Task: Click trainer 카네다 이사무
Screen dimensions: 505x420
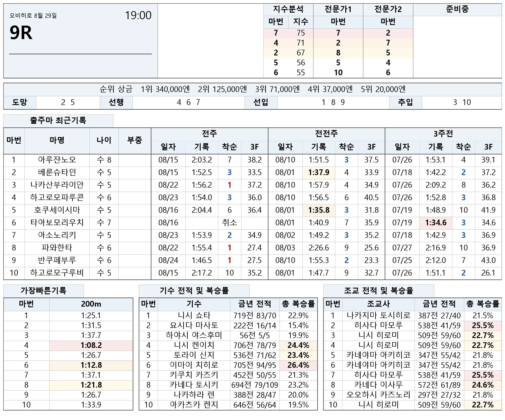Action: [378, 385]
